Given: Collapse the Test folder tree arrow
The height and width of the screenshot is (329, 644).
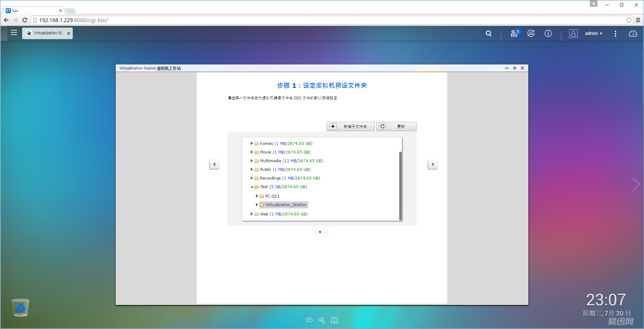Looking at the screenshot, I should (252, 187).
